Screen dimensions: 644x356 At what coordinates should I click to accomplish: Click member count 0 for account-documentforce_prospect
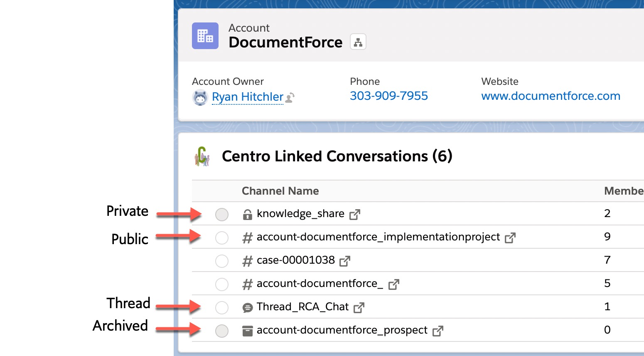tap(607, 330)
